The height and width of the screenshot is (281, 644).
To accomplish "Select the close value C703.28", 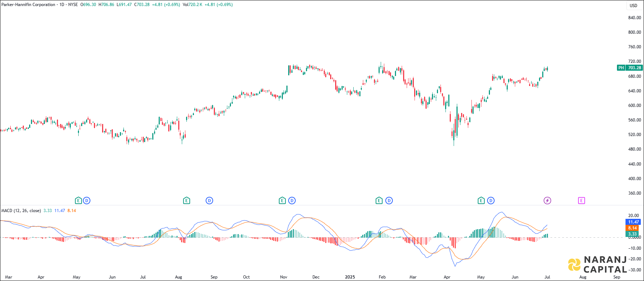I will click(142, 5).
